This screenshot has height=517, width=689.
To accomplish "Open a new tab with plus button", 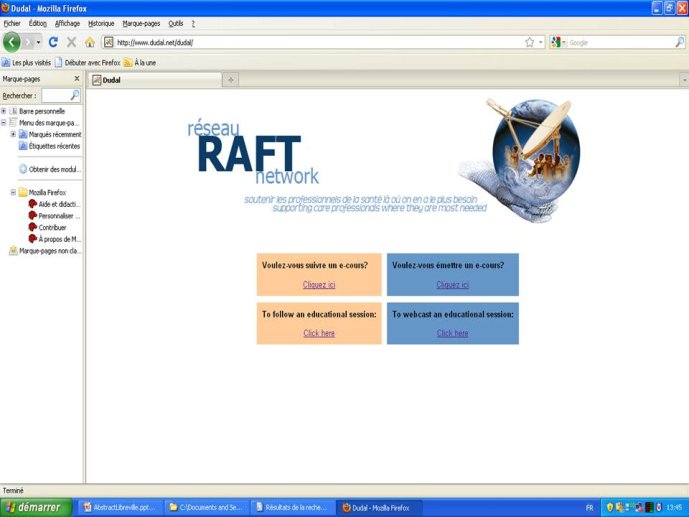I will (231, 80).
